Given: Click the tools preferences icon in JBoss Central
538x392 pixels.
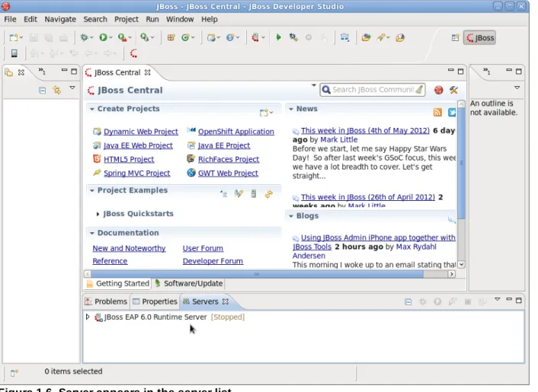Looking at the screenshot, I should pos(453,90).
